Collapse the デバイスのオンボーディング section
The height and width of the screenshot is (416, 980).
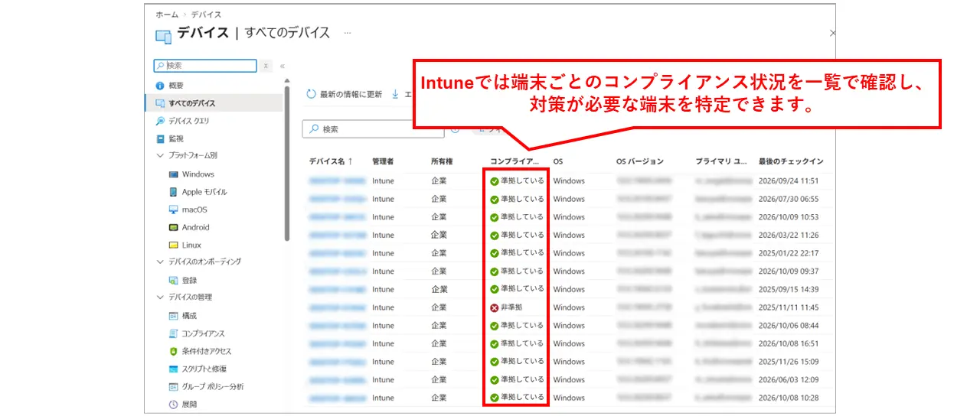(x=160, y=262)
